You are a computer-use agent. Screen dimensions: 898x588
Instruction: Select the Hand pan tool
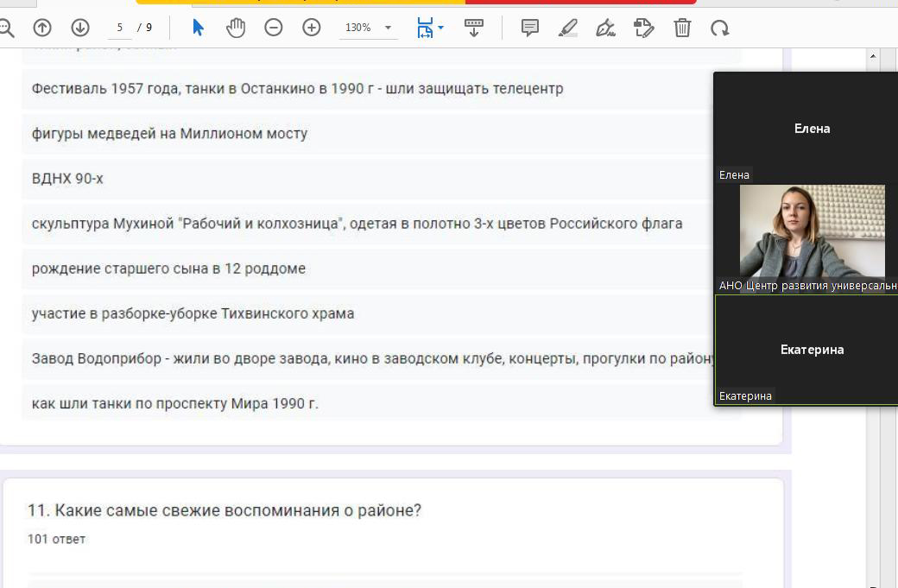[x=236, y=28]
